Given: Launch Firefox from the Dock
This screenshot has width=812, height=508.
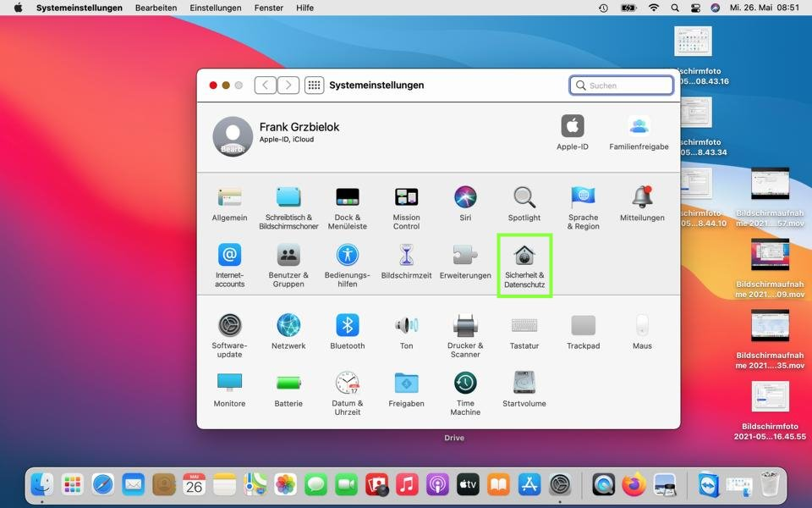Looking at the screenshot, I should coord(634,485).
